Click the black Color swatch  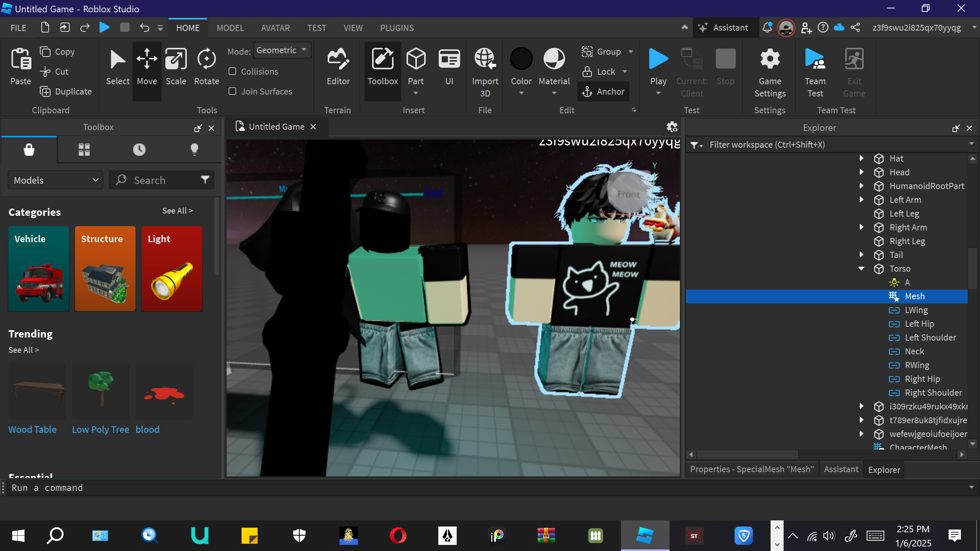point(521,59)
